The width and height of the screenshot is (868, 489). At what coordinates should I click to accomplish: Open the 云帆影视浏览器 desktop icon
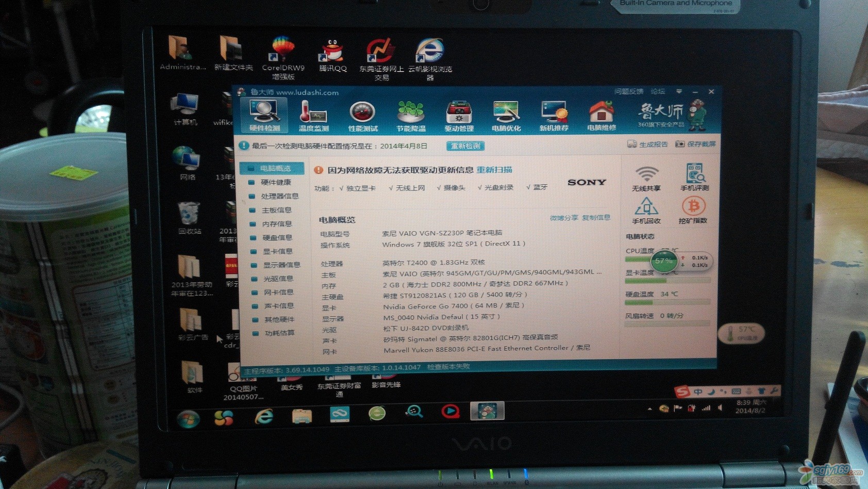point(430,59)
